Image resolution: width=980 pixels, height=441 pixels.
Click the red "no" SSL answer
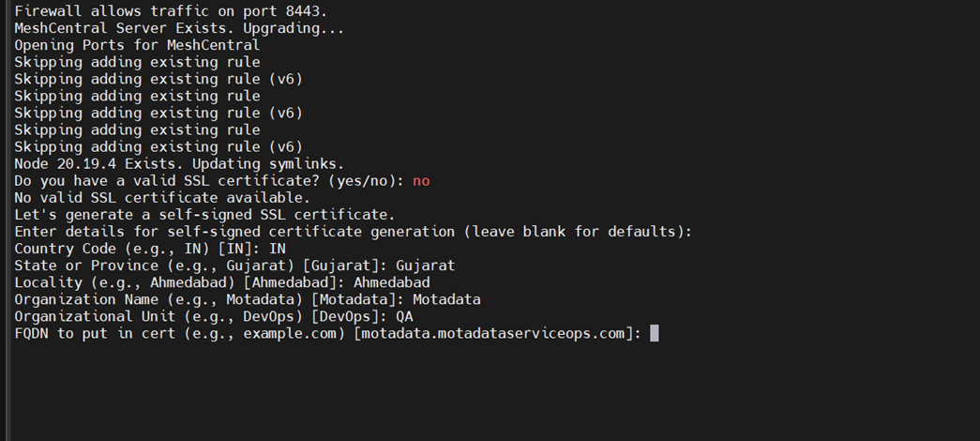(x=421, y=181)
